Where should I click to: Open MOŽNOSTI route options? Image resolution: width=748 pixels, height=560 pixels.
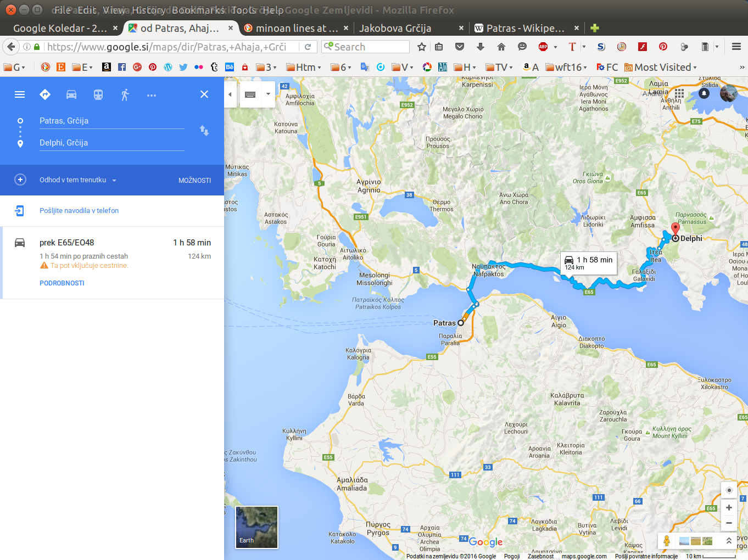194,180
